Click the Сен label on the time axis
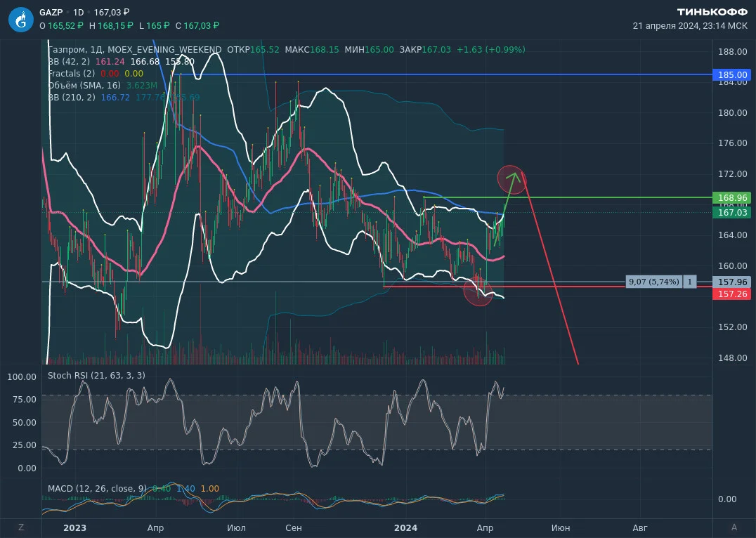The image size is (756, 538). [x=294, y=528]
